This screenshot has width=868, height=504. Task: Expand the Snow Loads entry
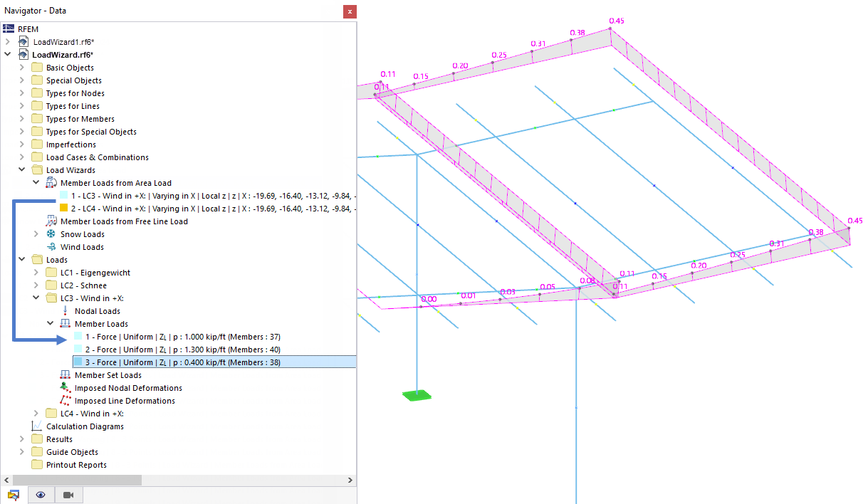click(35, 233)
